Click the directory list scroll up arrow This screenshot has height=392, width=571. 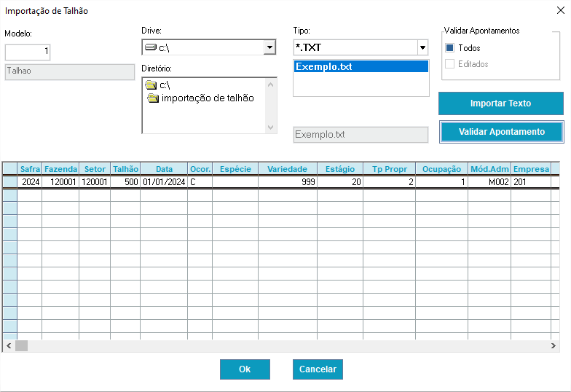271,85
